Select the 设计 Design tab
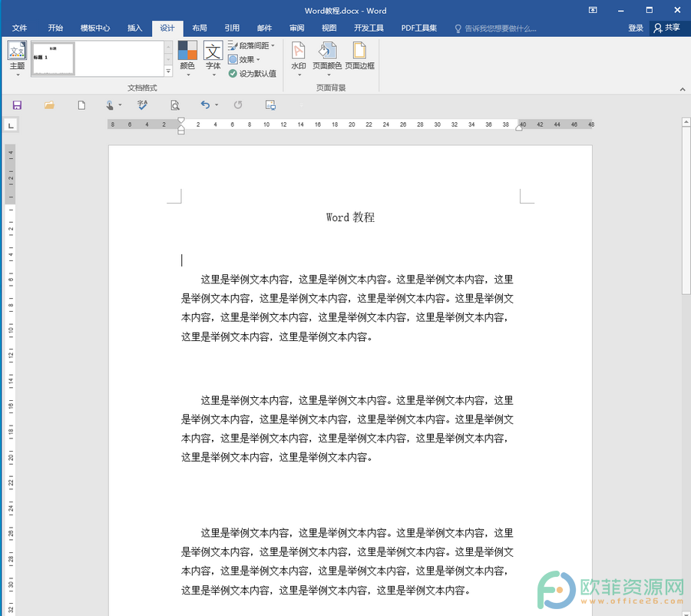 coord(167,28)
